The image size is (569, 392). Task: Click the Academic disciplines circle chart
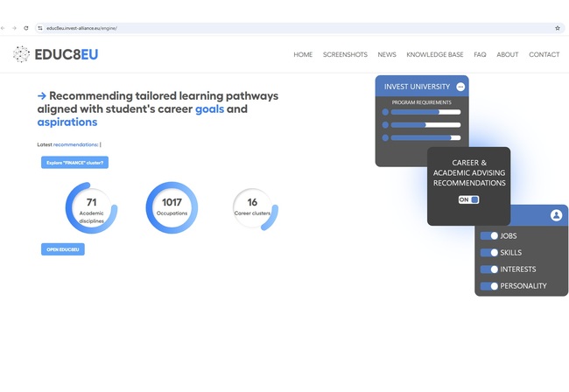tap(91, 208)
